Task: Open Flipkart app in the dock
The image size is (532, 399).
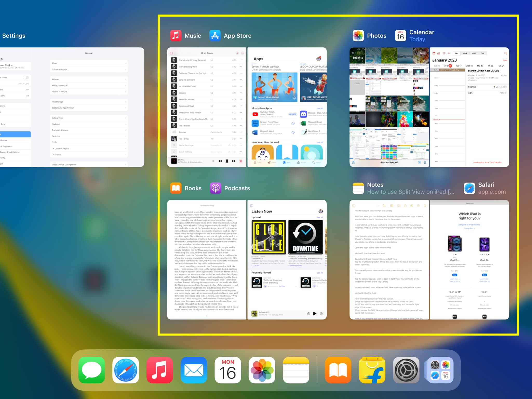Action: point(372,370)
